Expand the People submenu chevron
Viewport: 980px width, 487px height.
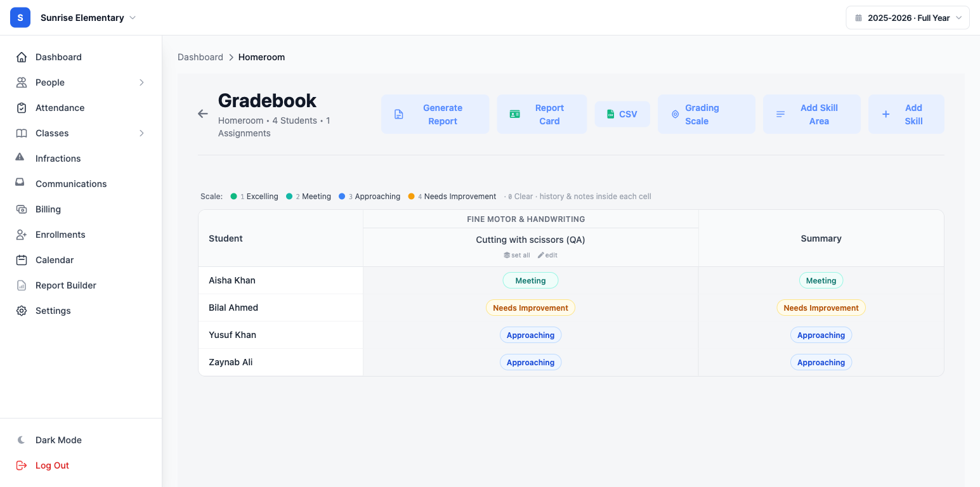click(x=141, y=82)
